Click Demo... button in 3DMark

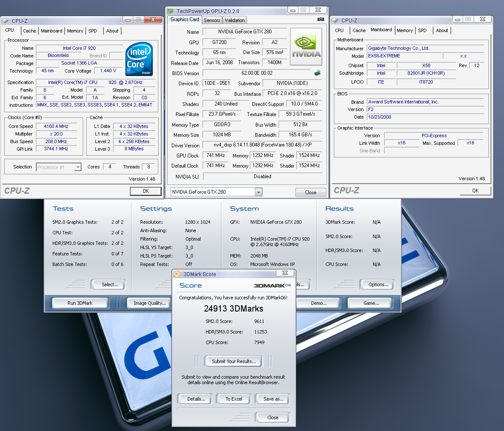point(319,303)
